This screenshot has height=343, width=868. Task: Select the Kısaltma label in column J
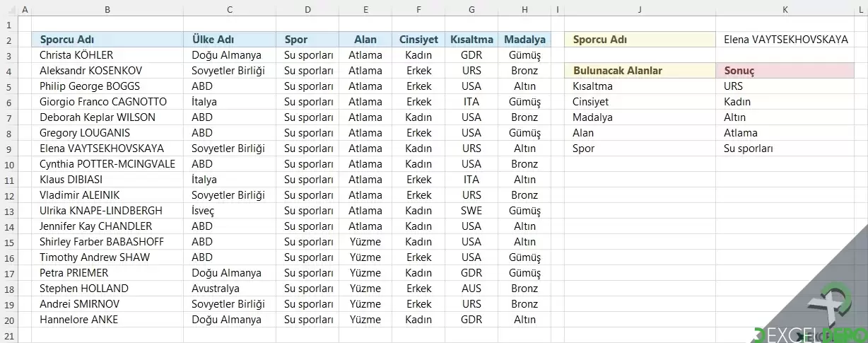640,86
